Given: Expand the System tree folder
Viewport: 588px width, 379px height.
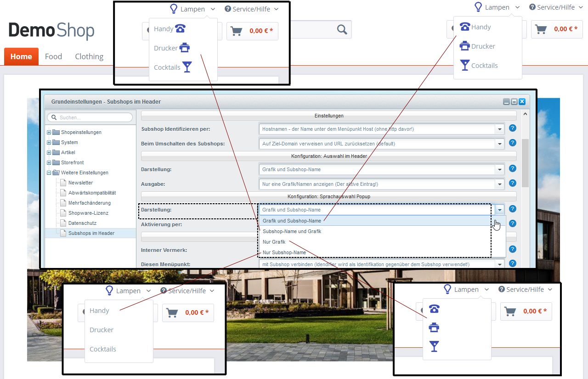Looking at the screenshot, I should [x=49, y=143].
